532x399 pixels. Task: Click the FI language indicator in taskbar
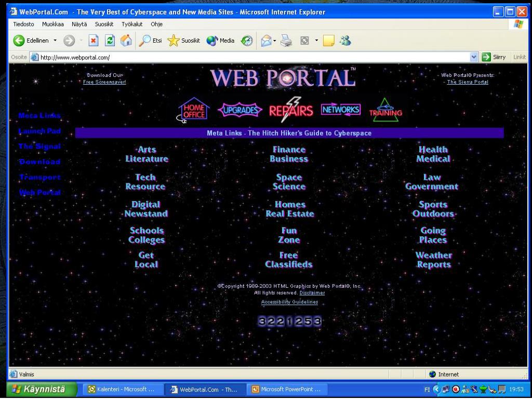(x=427, y=390)
